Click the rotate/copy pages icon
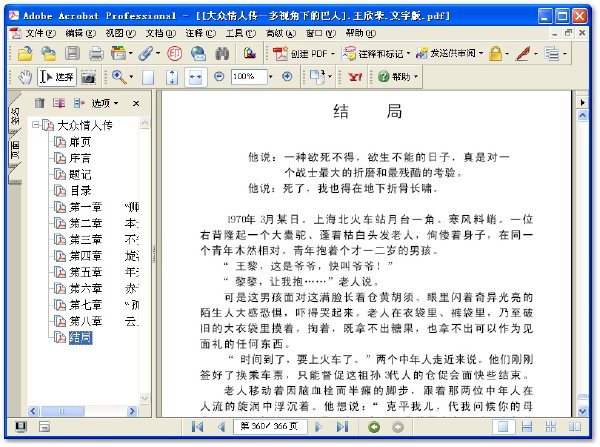 click(317, 77)
